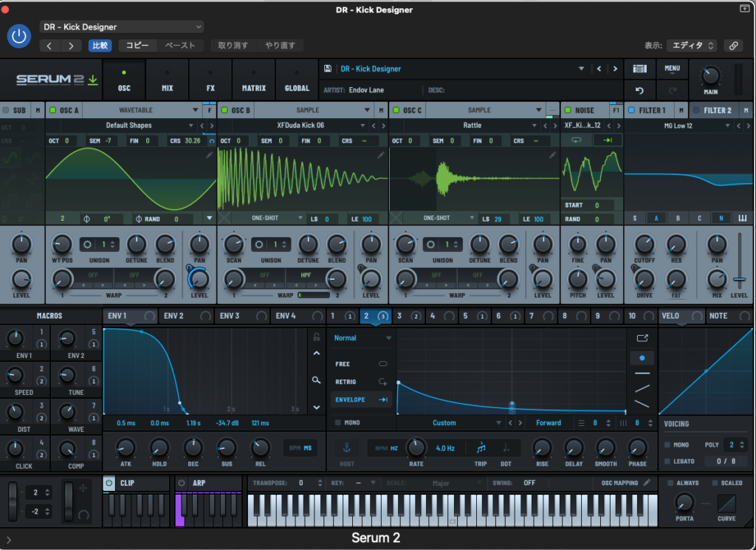Viewport: 756px width, 550px height.
Task: Click the OSC mapping pencil icon
Action: 647,483
